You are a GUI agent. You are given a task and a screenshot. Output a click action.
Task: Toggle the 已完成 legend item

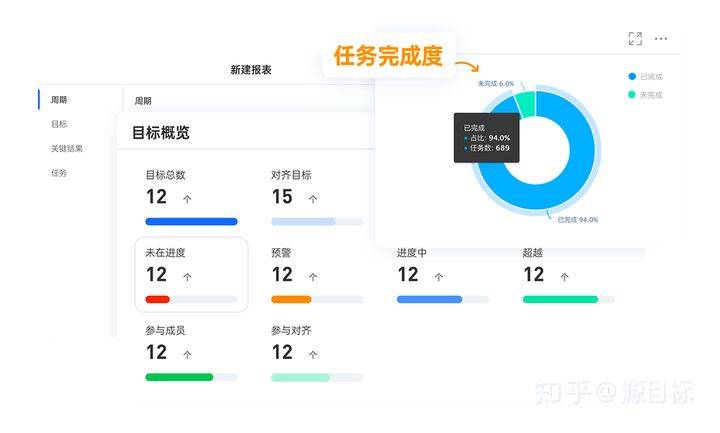click(x=646, y=77)
